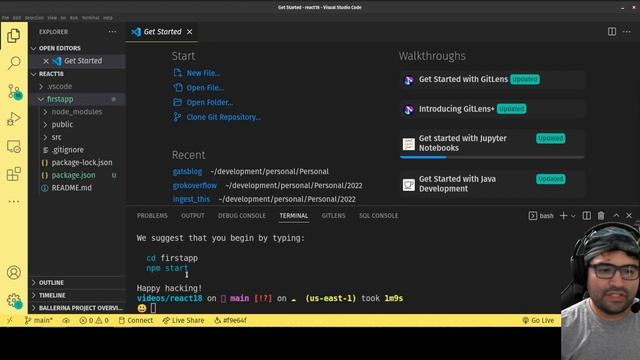The image size is (640, 360).
Task: Open Remote Explorer in activity bar
Action: [13, 146]
